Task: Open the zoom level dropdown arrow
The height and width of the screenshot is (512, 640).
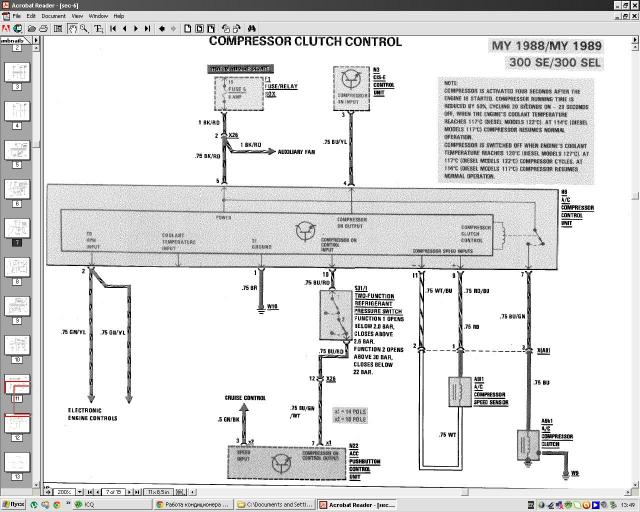Action: (80, 492)
